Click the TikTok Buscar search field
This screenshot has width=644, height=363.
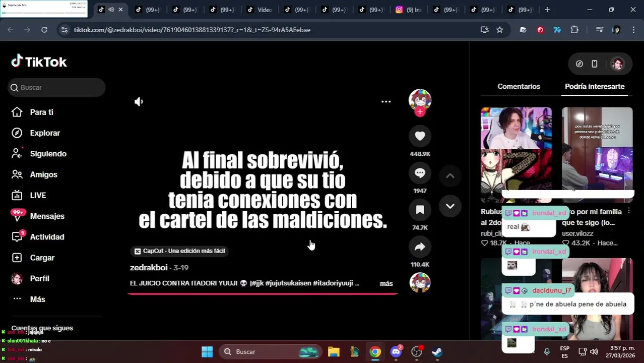pos(56,87)
